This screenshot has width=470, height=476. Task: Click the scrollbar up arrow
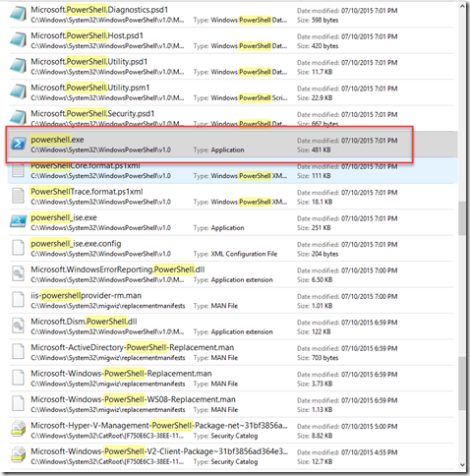pyautogui.click(x=462, y=6)
